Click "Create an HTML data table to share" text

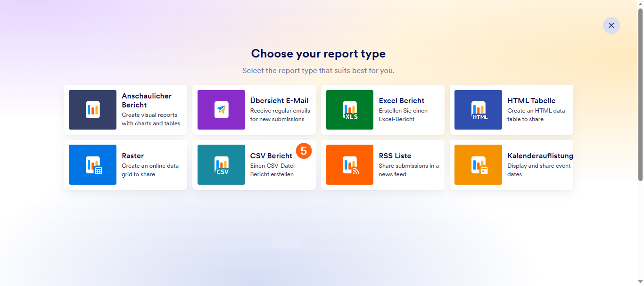tap(536, 115)
